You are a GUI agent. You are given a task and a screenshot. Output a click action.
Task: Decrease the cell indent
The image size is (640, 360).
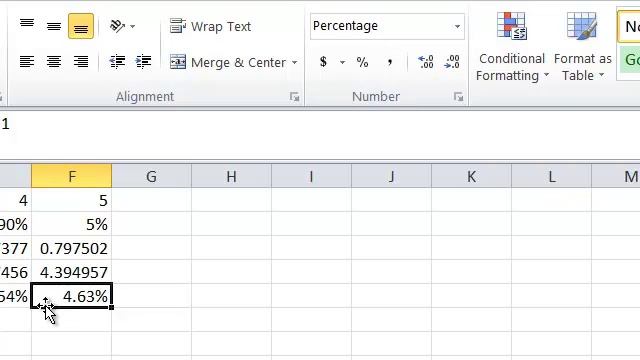tap(117, 62)
